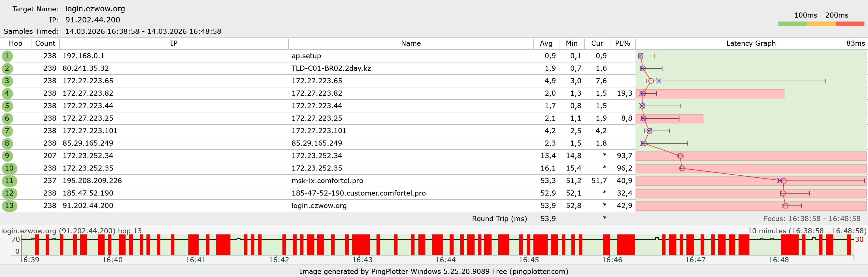
Task: Select the hop 11 green badge
Action: [x=9, y=181]
